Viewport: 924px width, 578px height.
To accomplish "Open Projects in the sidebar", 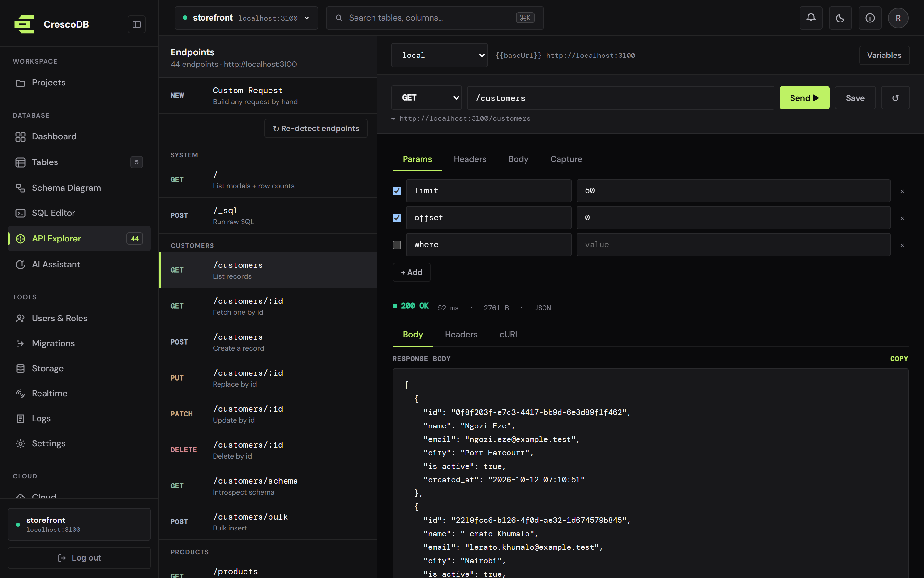I will pos(79,83).
